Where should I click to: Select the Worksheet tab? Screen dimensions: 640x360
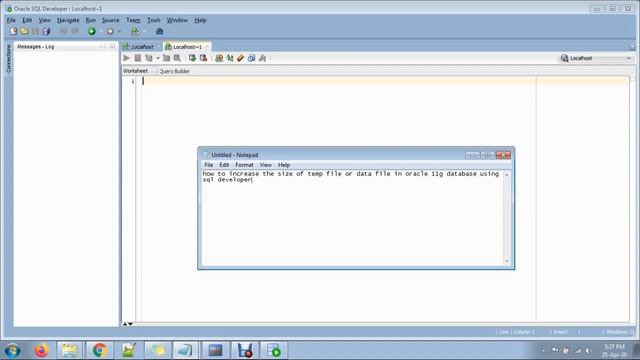tap(136, 71)
